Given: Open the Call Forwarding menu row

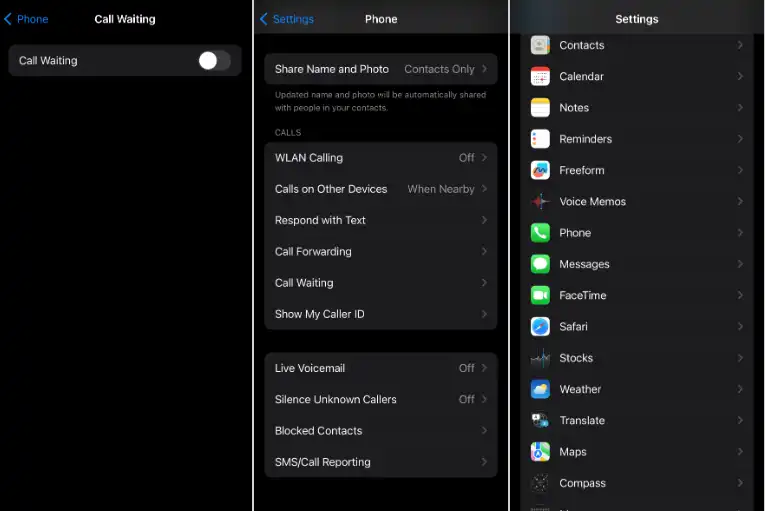Looking at the screenshot, I should [x=380, y=252].
